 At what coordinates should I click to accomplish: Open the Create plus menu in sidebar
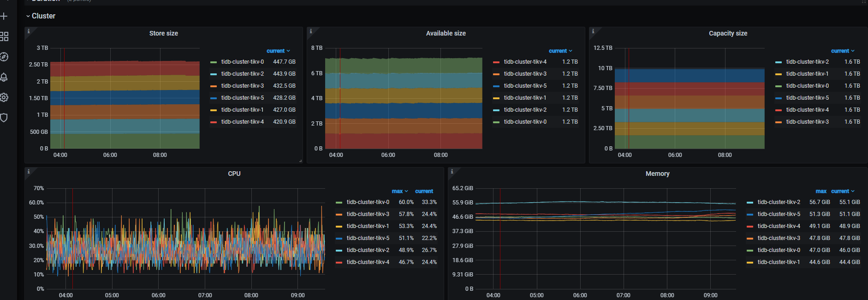4,16
